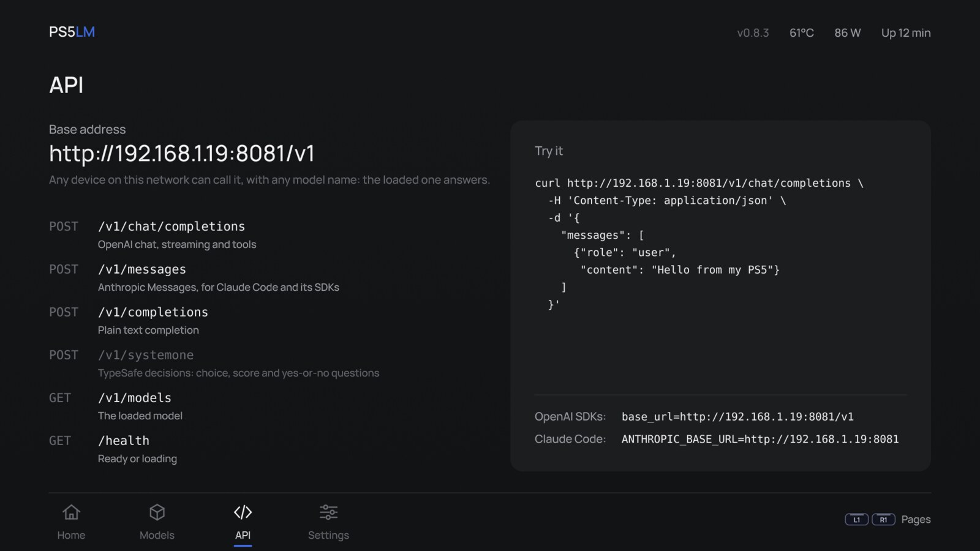The image size is (980, 551).
Task: Click the 'Base address' label
Action: (87, 129)
